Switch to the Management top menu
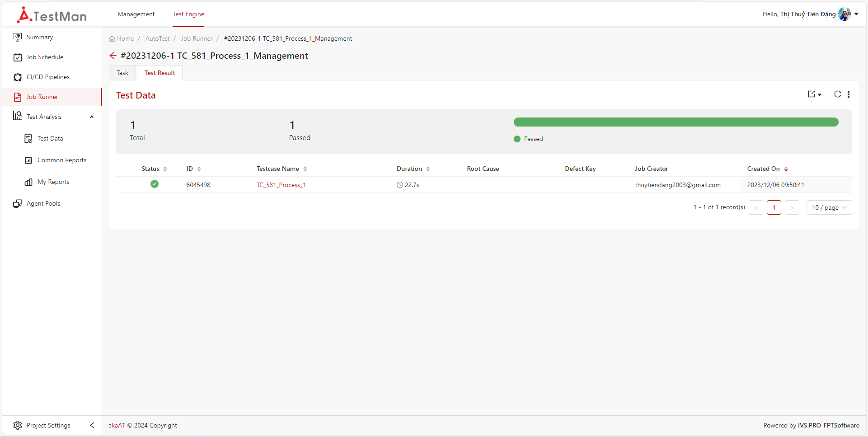Image resolution: width=868 pixels, height=437 pixels. 136,14
